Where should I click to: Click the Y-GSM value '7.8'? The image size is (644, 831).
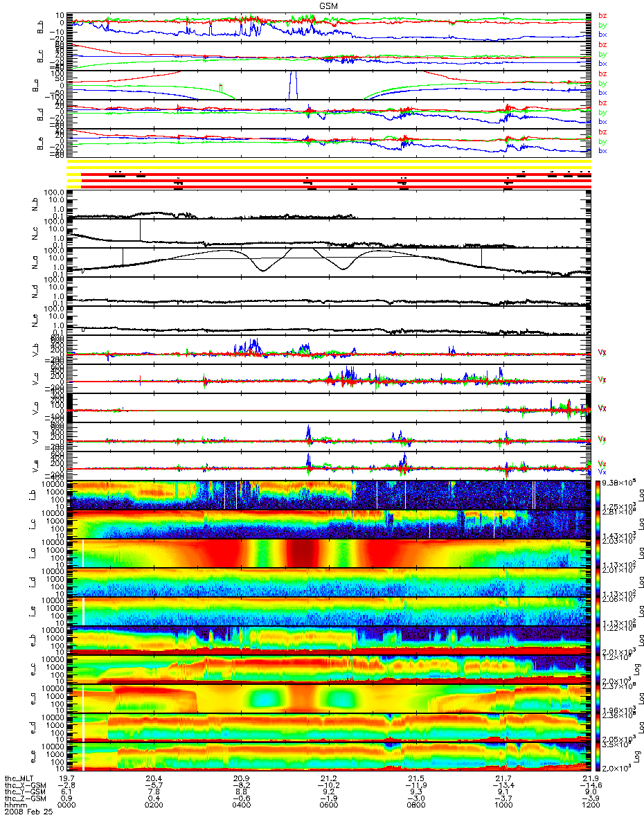point(153,792)
